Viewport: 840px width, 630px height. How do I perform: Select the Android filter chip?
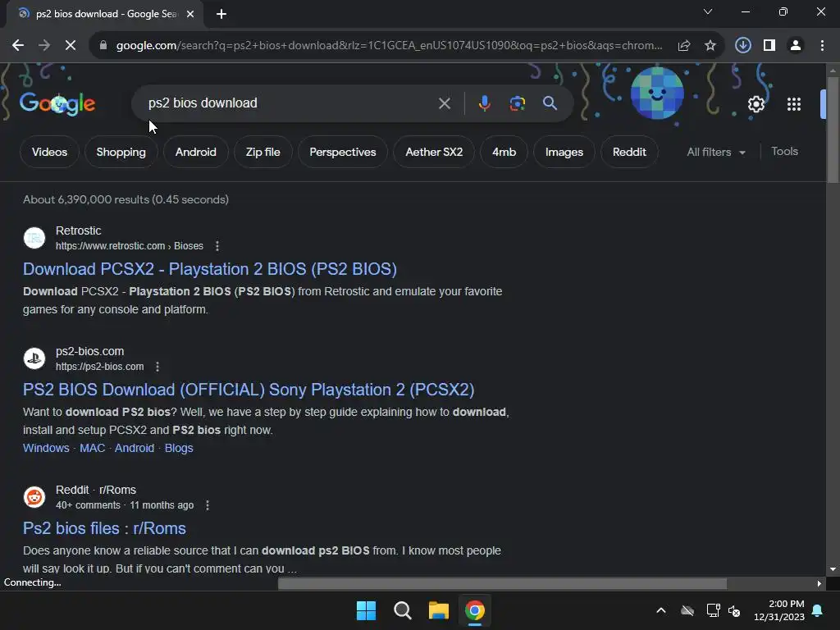pos(195,152)
